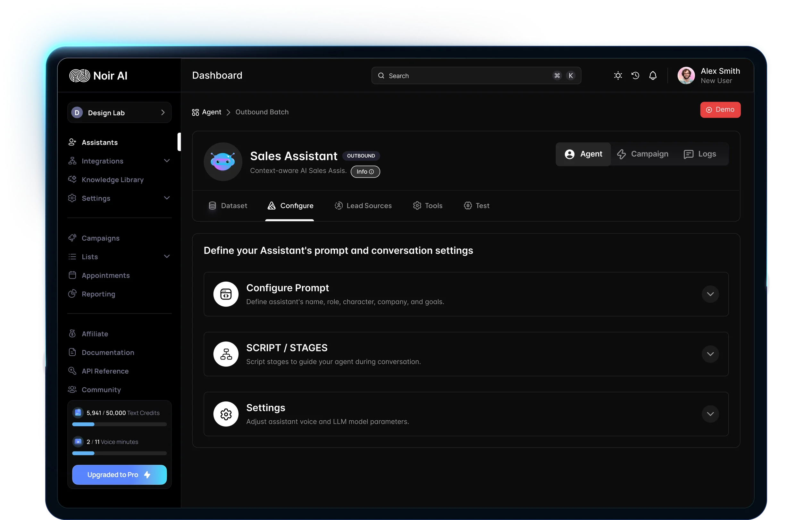This screenshot has width=812, height=520.
Task: Click the history clock icon in the top bar
Action: pos(635,75)
